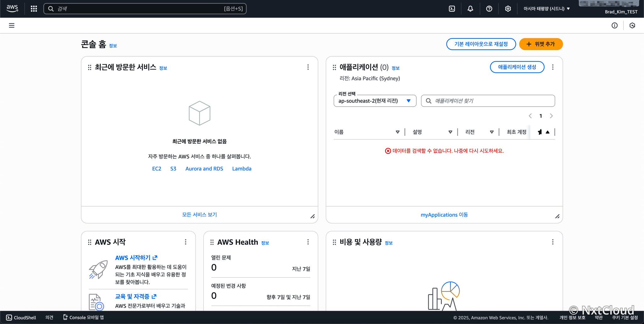Viewport: 644px width, 324px height.
Task: Open the info panel circle icon
Action: (x=614, y=25)
